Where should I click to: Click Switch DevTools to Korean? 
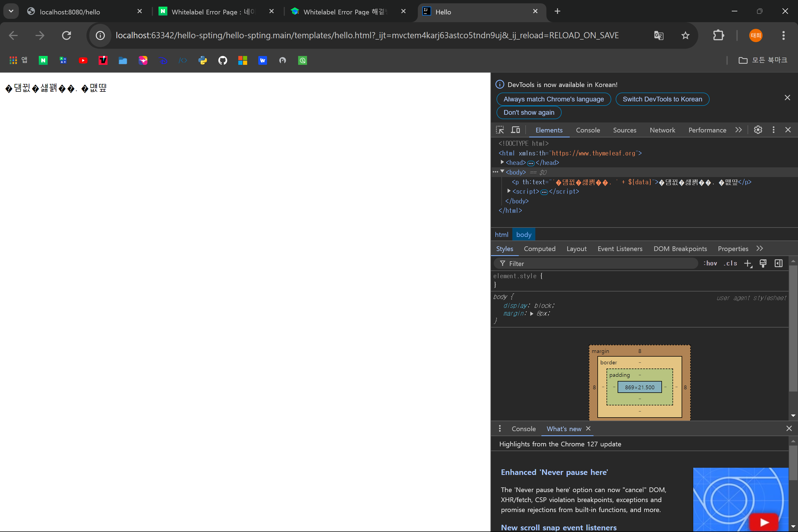[662, 99]
